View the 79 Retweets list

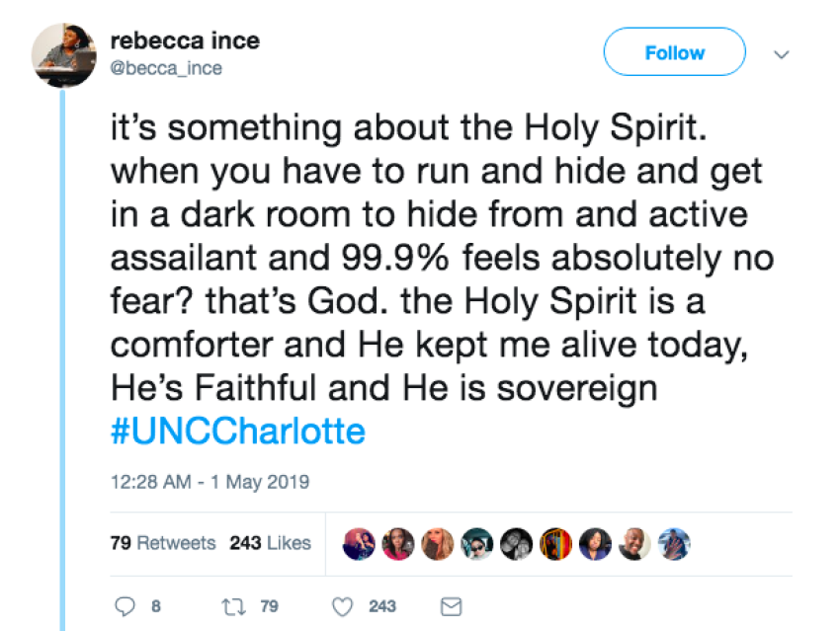(162, 542)
